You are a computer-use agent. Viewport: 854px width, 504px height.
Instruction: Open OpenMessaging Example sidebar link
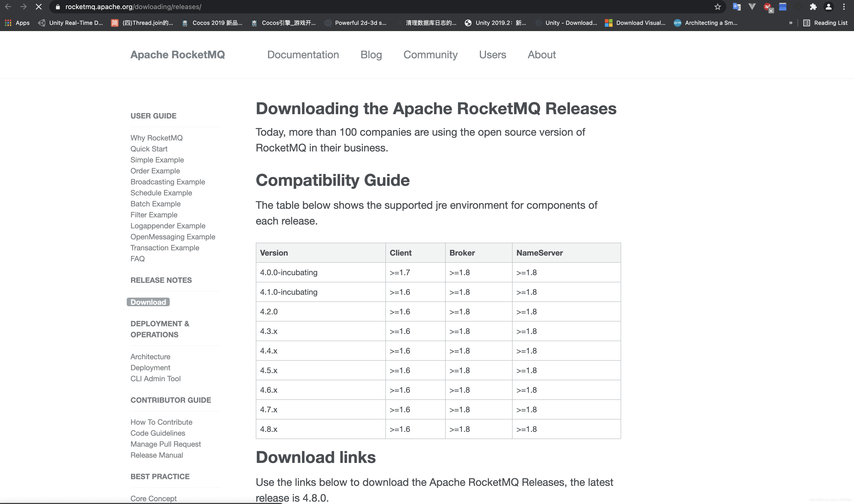coord(173,237)
